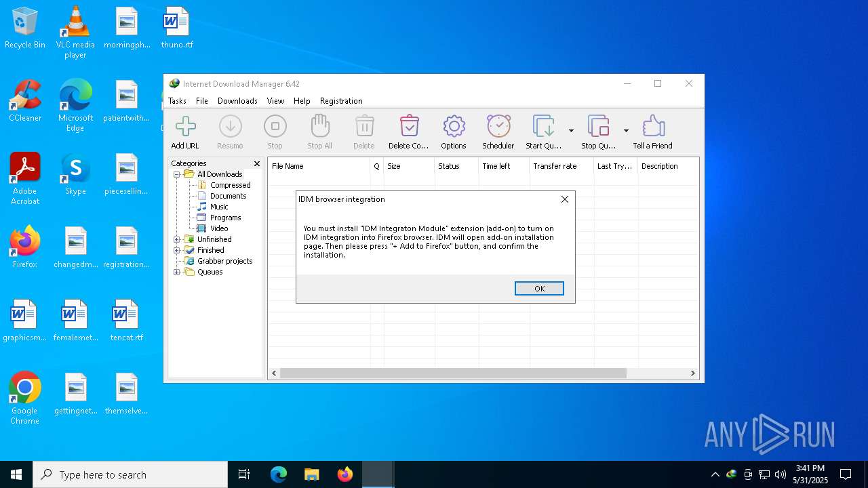Select the CCleaner desktop icon
Screen dimensions: 868x488
(25, 102)
